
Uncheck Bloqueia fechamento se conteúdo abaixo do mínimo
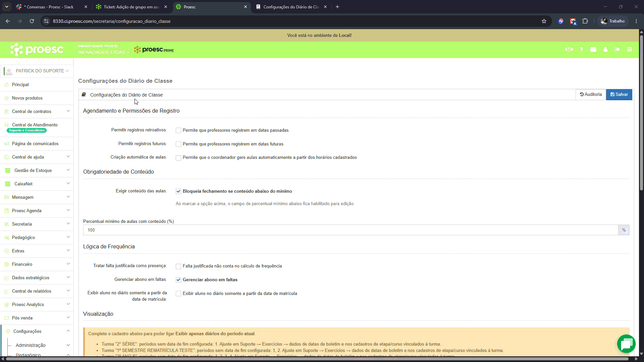(x=178, y=191)
